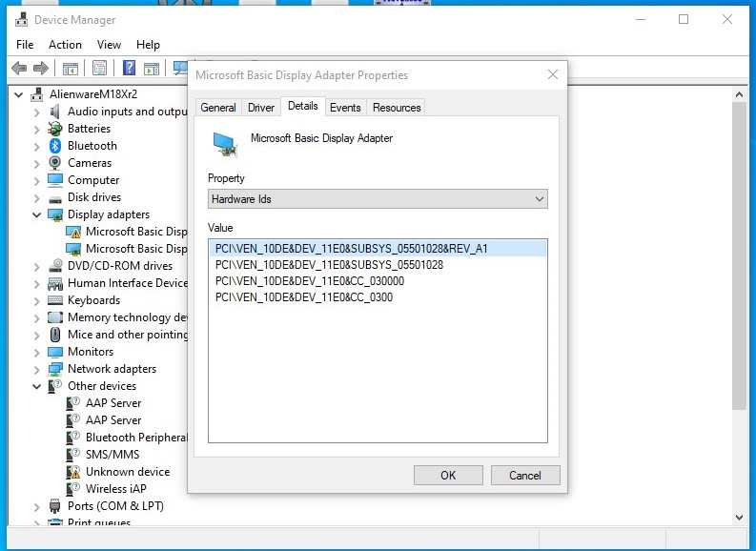The width and height of the screenshot is (756, 551).
Task: Click the blue Help question mark icon
Action: click(129, 68)
